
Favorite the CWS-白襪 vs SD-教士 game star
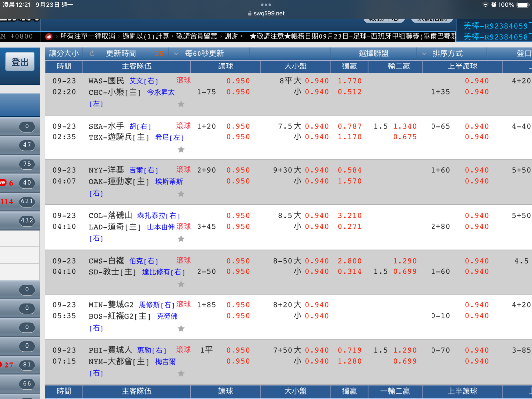coord(181,284)
